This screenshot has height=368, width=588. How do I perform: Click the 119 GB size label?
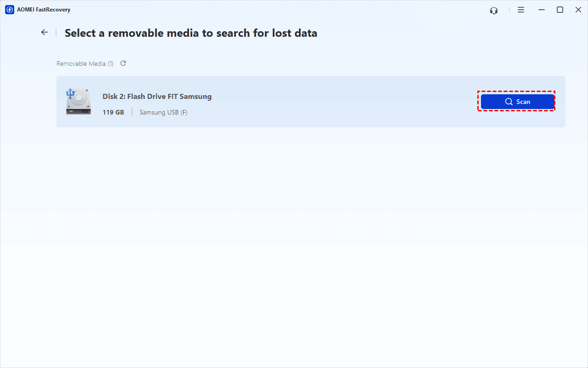(x=113, y=112)
